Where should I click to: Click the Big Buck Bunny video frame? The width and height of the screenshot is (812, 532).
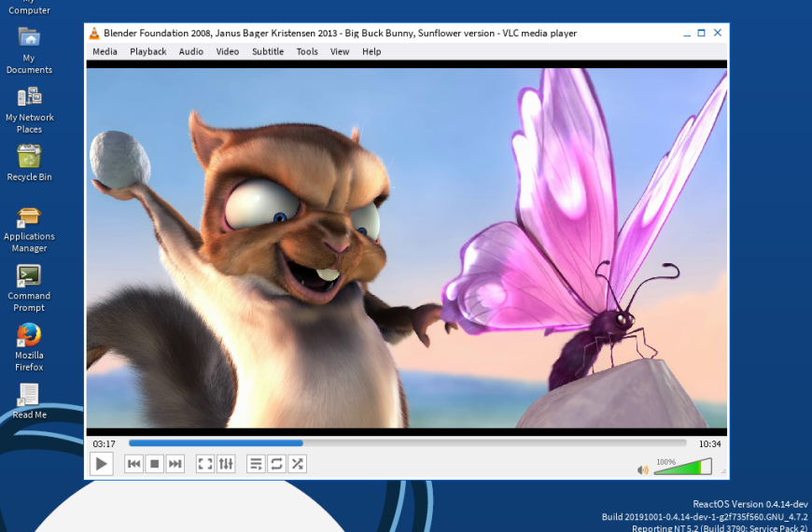[407, 248]
